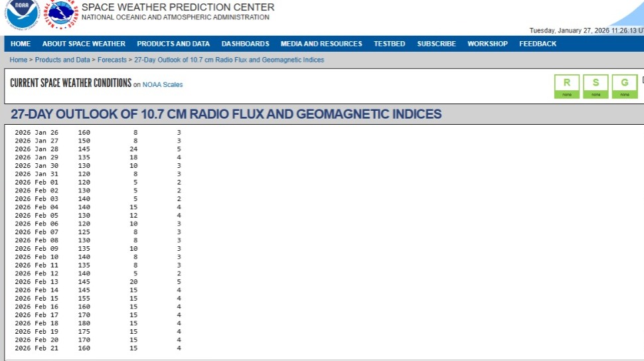Select Testbed in the navigation bar
The image size is (644, 361).
pos(389,44)
